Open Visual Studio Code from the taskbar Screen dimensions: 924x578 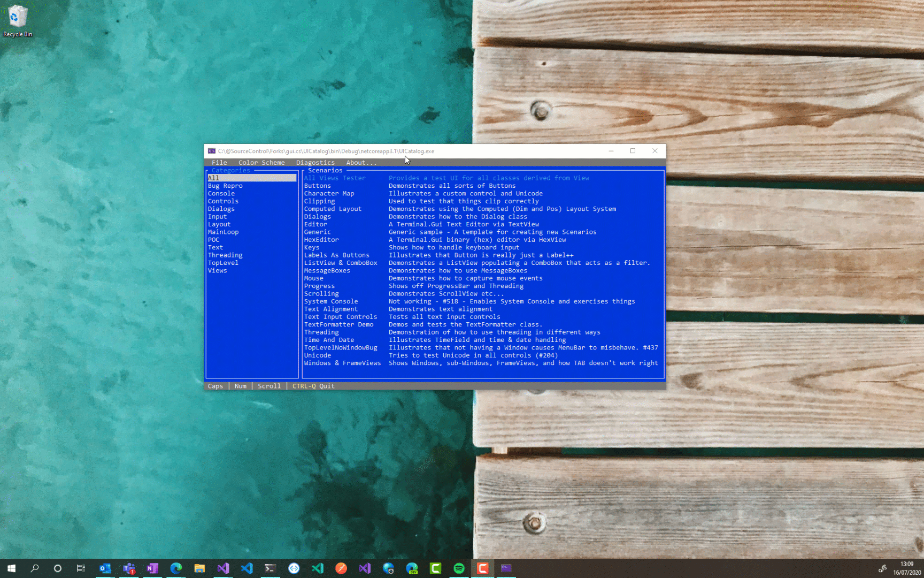click(247, 568)
